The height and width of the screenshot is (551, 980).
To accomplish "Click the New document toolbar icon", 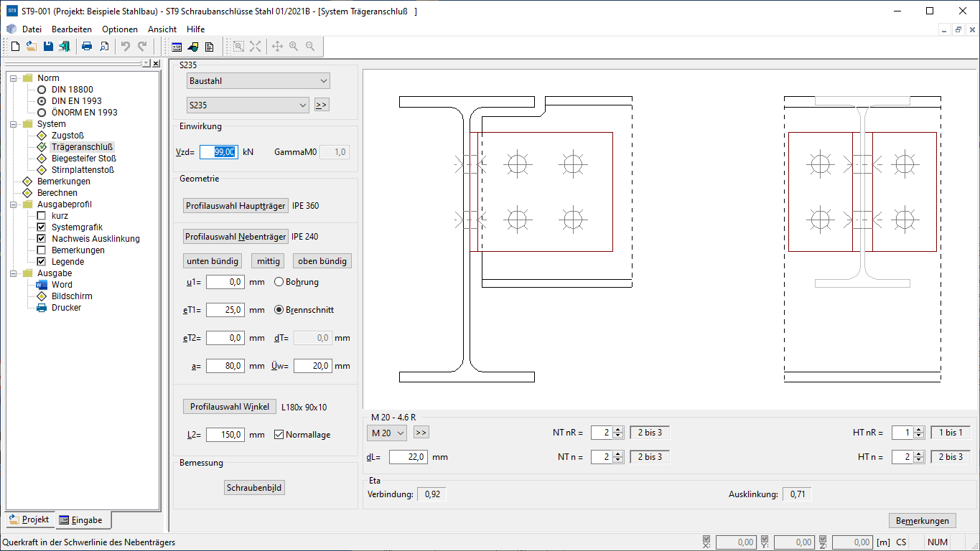I will pos(15,47).
